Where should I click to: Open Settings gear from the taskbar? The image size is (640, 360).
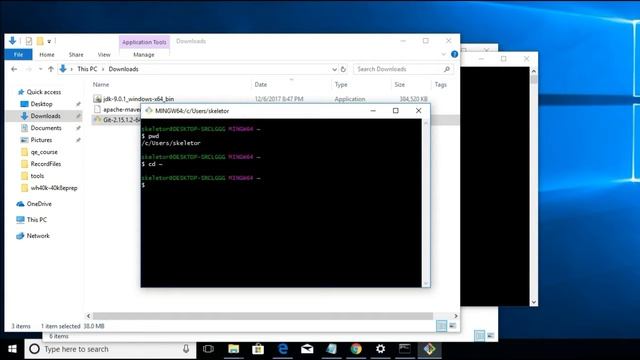point(380,349)
